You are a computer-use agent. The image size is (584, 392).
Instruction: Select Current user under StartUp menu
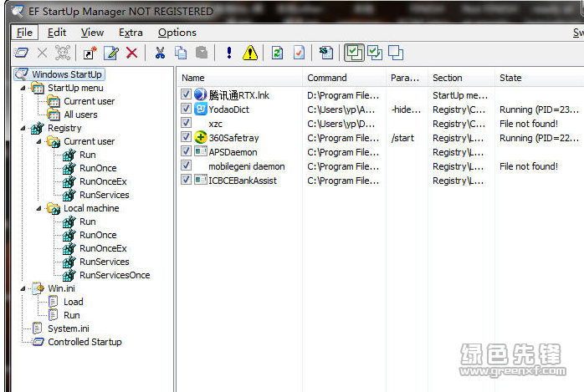tap(90, 101)
